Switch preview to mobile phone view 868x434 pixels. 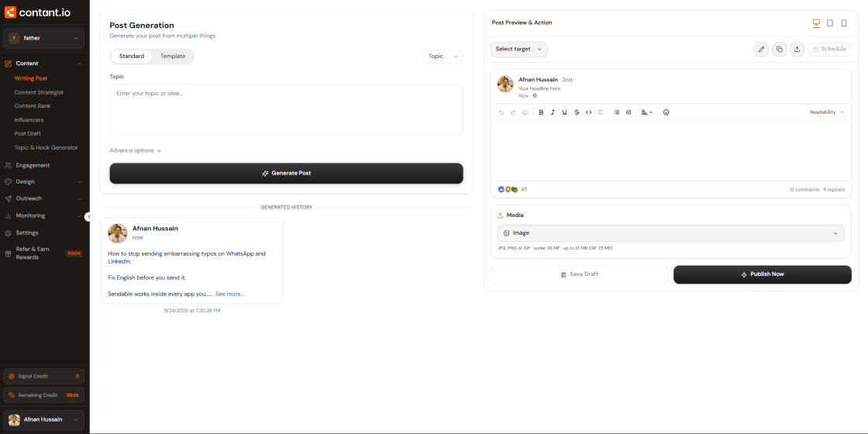pos(844,23)
